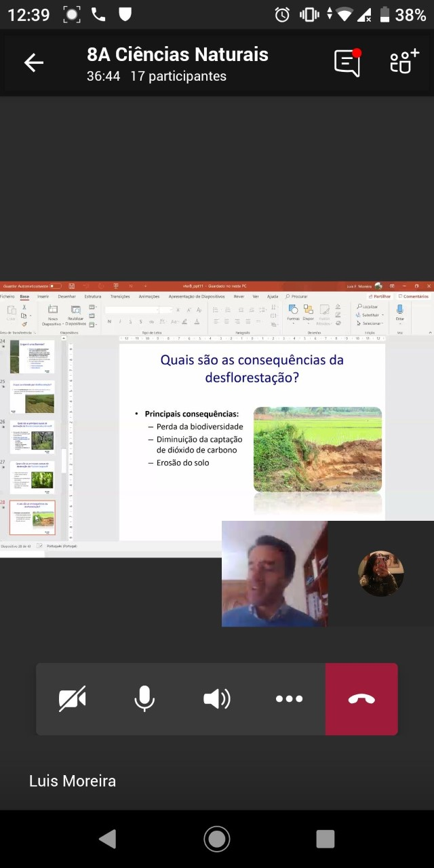Toggle the Guardar Automaticamente switch
This screenshot has width=434, height=868.
pos(55,286)
